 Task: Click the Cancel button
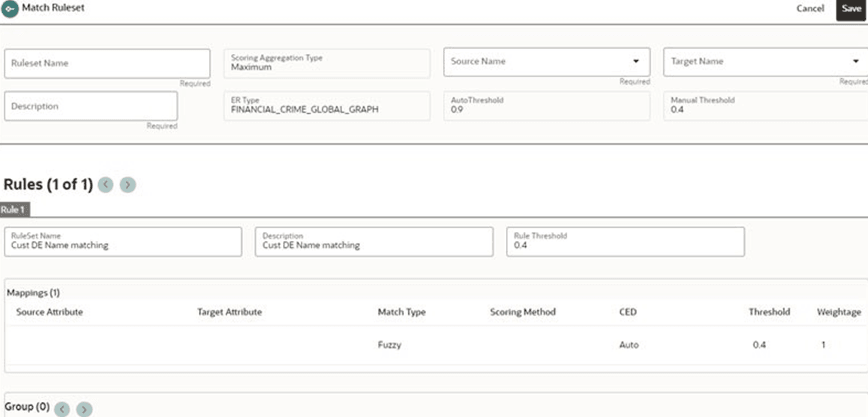(x=810, y=9)
